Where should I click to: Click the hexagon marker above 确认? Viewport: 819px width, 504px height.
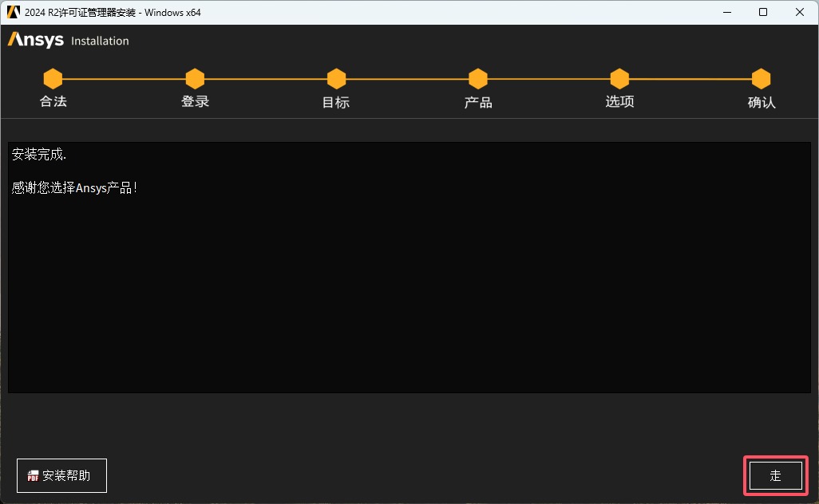761,79
